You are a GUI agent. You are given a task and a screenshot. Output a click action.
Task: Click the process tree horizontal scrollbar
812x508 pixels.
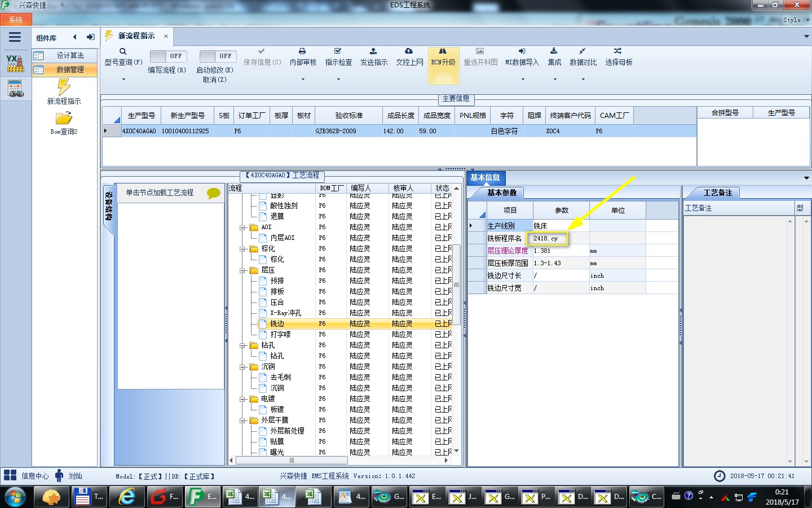338,461
